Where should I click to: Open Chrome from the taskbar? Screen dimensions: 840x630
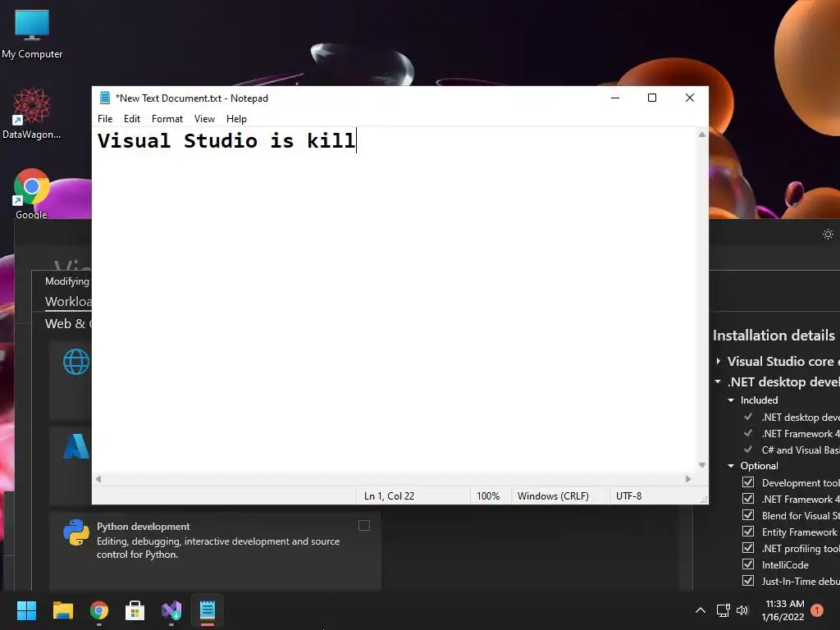point(98,610)
